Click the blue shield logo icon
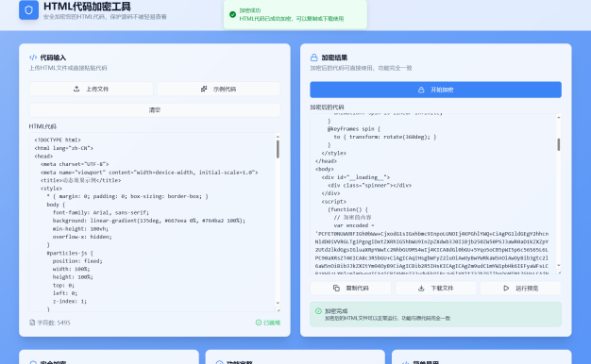Viewport: 591px width, 364px height. tap(28, 10)
